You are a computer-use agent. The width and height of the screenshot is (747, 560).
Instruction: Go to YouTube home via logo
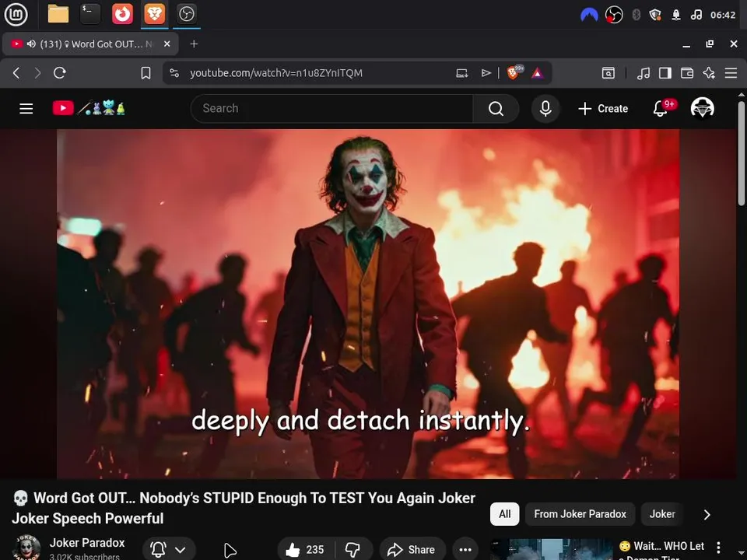[x=89, y=108]
